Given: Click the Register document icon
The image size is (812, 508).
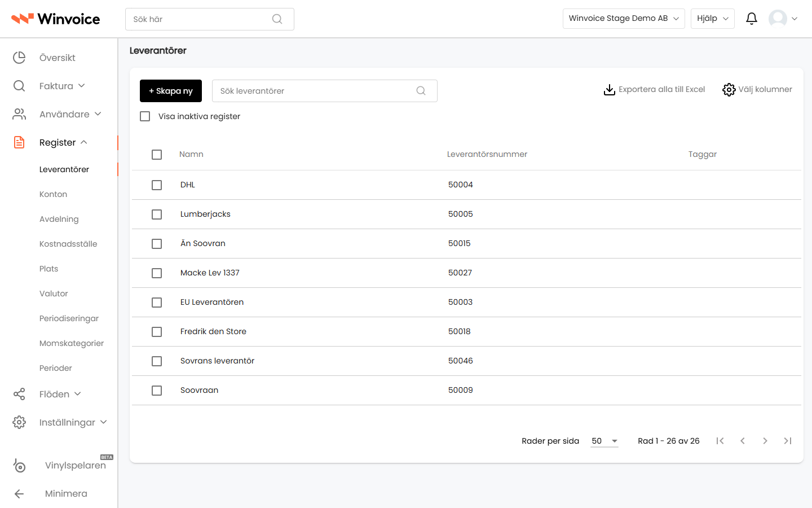Looking at the screenshot, I should (19, 142).
